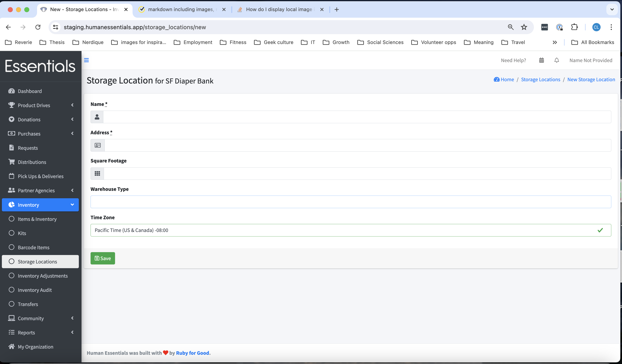Expand the Warehouse Type dropdown
This screenshot has width=622, height=364.
(351, 202)
